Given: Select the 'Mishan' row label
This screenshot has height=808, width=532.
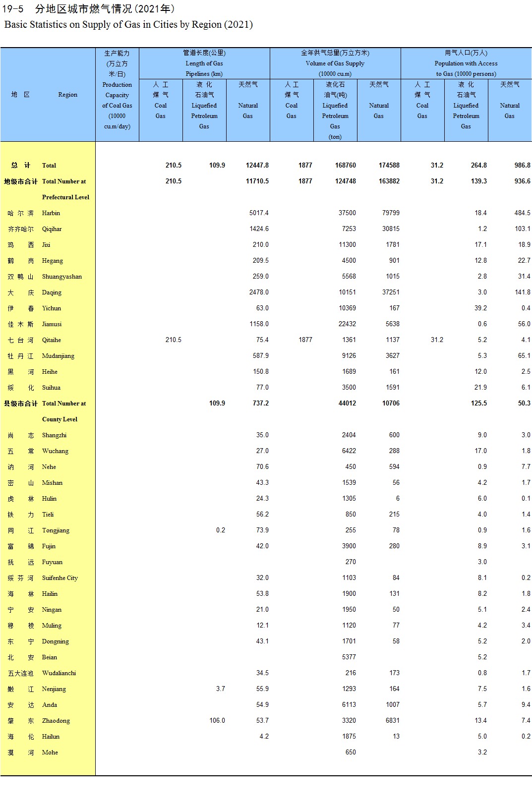Looking at the screenshot, I should coord(52,483).
